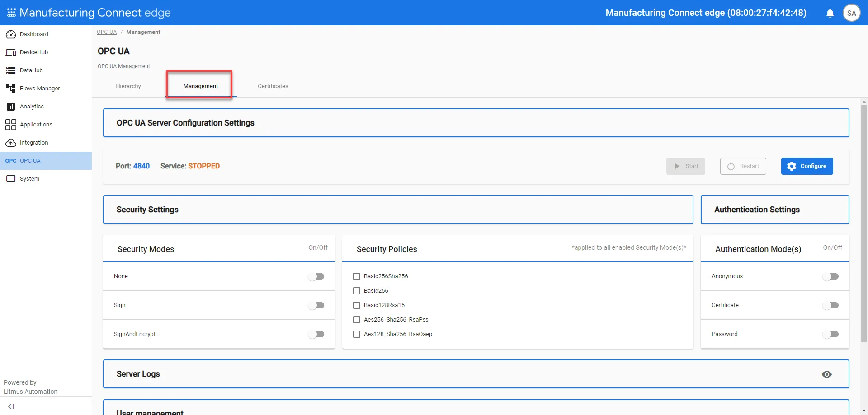Click the Integration cloud icon
The height and width of the screenshot is (415, 868).
(x=11, y=143)
